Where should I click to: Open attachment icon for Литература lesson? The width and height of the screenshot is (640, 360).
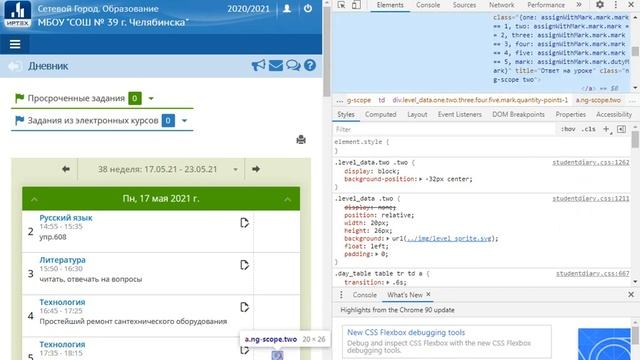click(244, 265)
